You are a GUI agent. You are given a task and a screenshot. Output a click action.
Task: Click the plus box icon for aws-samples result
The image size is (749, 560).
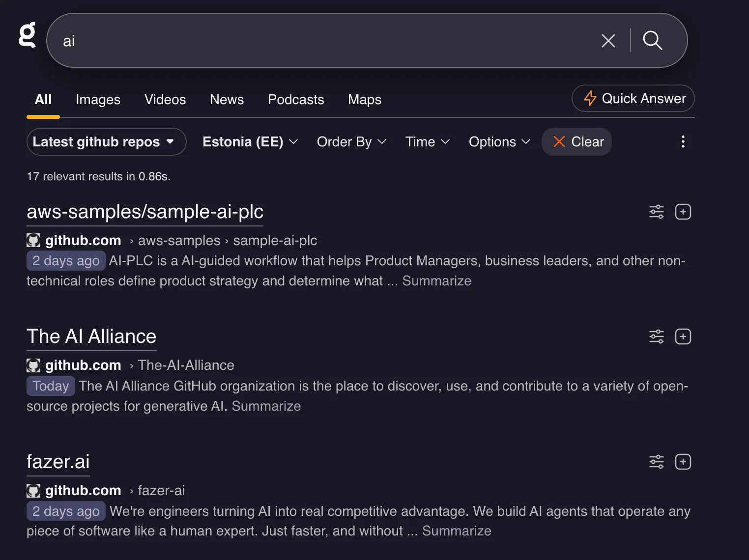683,212
